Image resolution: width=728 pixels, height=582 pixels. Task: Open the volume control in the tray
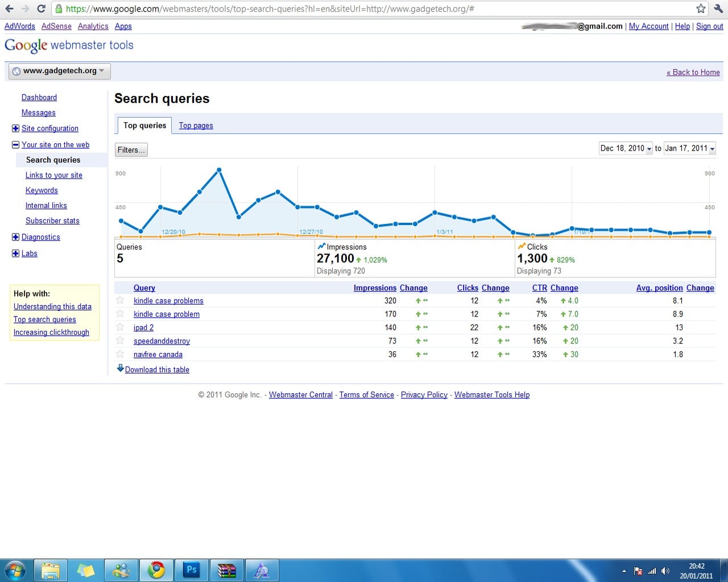tap(665, 571)
